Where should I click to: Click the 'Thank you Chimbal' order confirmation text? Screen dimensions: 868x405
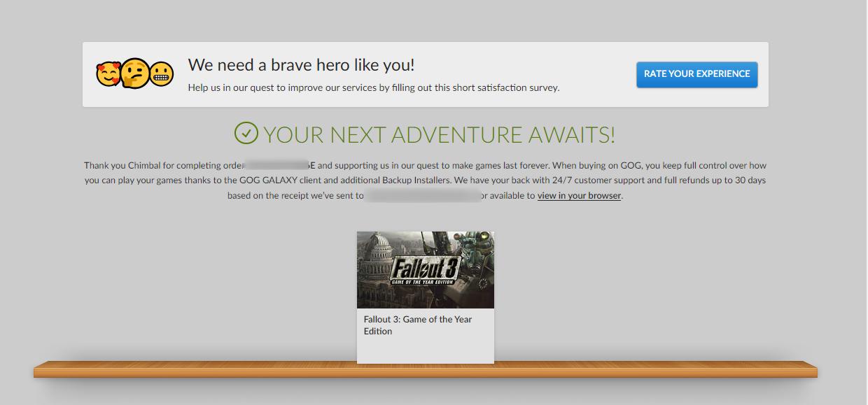(x=426, y=180)
